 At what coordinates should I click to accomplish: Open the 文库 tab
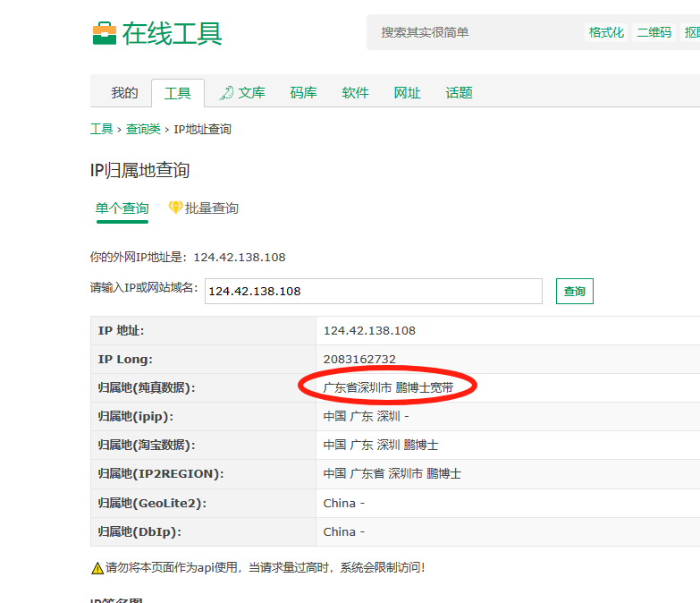tap(251, 93)
